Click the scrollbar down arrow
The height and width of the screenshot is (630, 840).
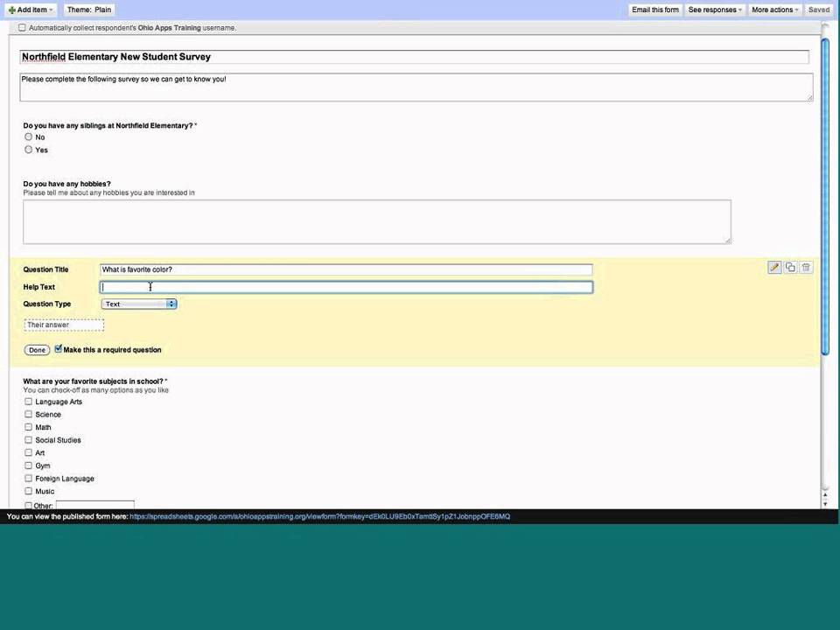(825, 504)
